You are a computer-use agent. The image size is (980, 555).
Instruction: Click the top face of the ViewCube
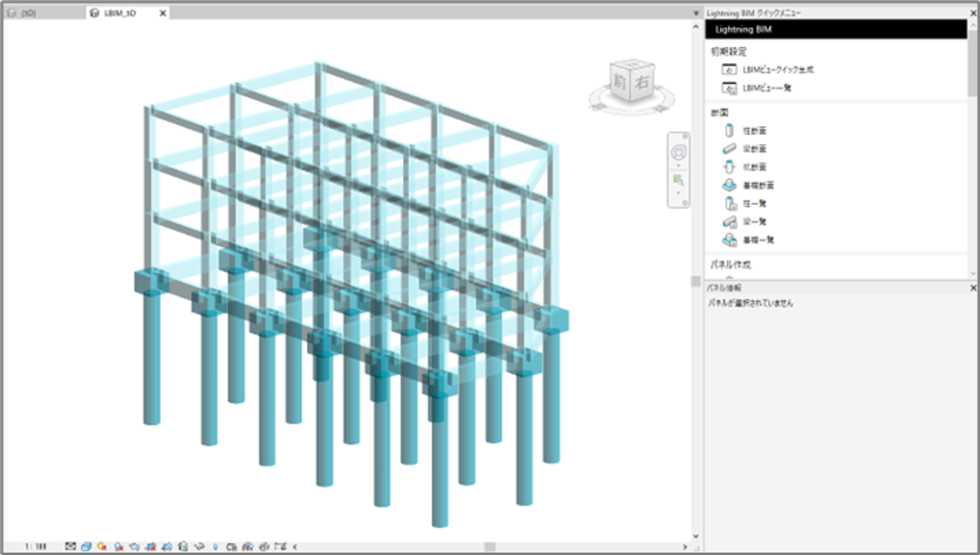click(632, 66)
